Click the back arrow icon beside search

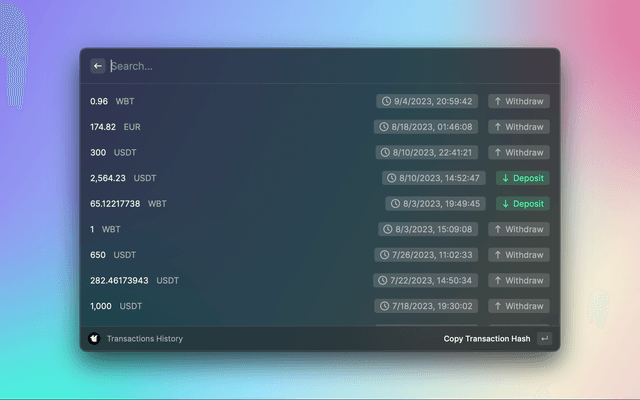98,66
